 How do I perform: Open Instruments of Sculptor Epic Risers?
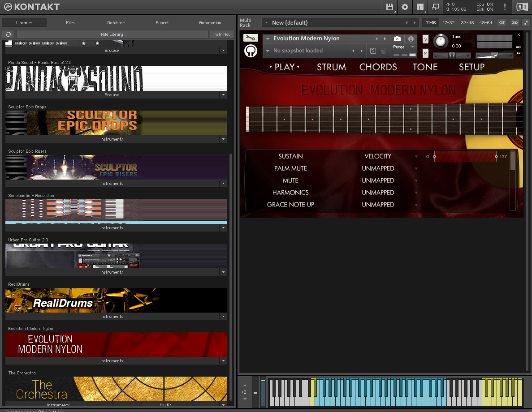click(112, 184)
